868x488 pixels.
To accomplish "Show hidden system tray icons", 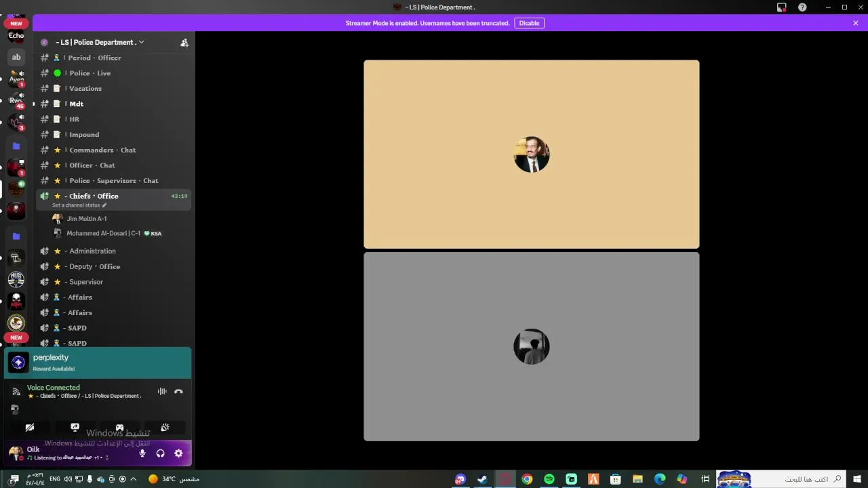I will [134, 479].
